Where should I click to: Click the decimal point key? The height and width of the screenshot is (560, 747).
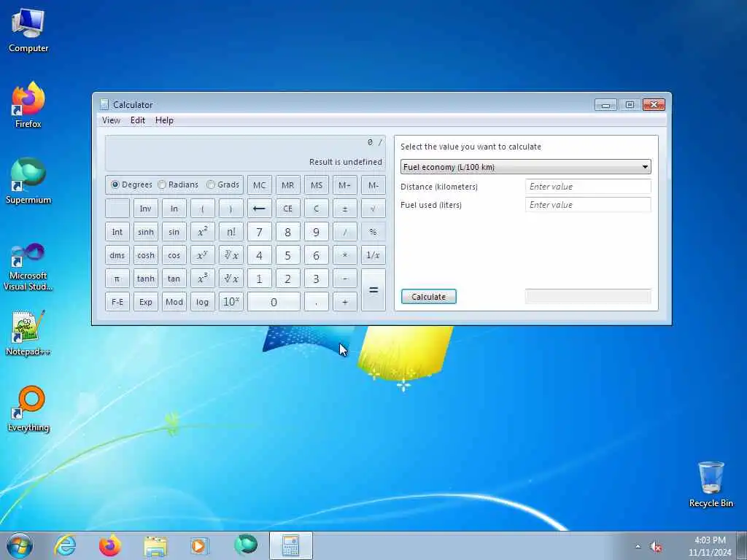[317, 302]
